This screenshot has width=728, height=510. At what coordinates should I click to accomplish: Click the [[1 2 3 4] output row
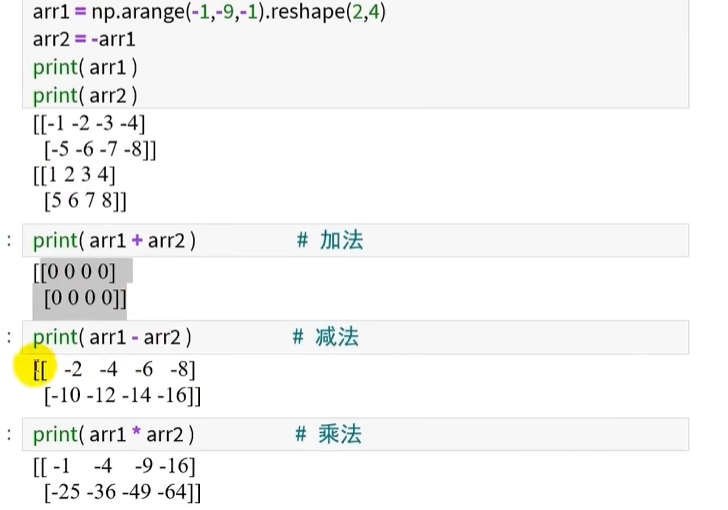point(75,175)
